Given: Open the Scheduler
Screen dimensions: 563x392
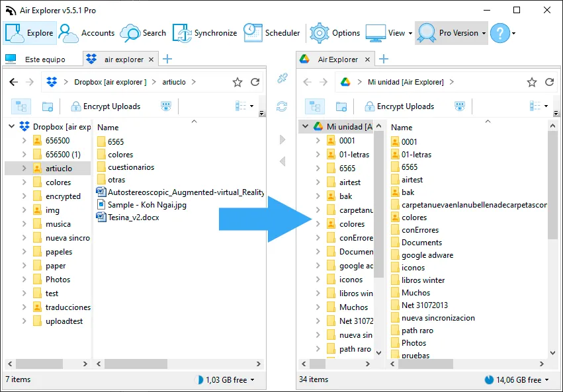Looking at the screenshot, I should (271, 33).
